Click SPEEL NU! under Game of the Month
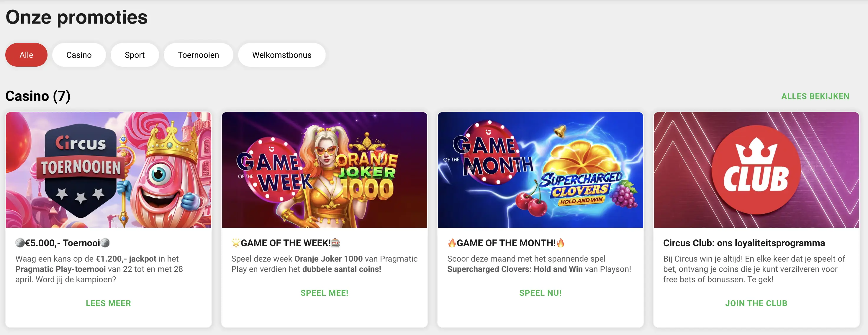Image resolution: width=868 pixels, height=335 pixels. pyautogui.click(x=540, y=293)
